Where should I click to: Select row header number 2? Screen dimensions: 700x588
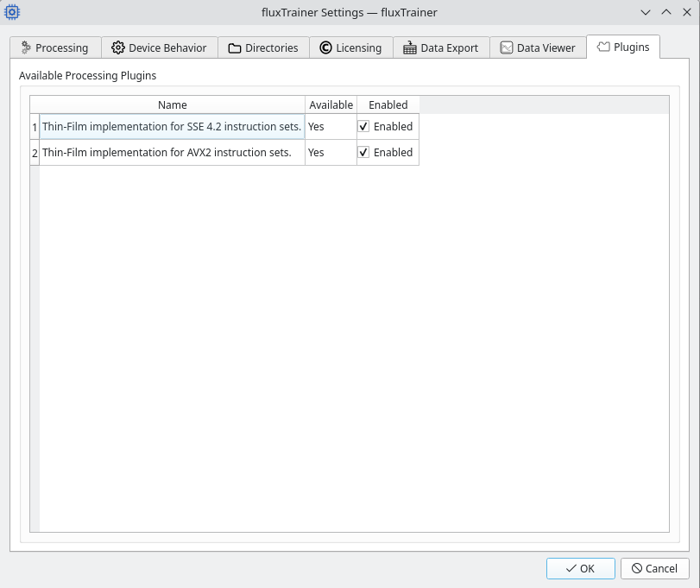[x=35, y=153]
